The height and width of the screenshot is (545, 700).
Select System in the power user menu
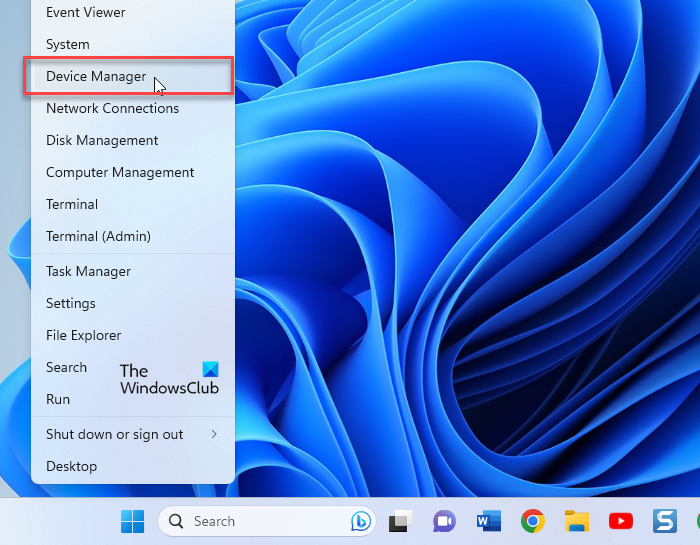click(133, 44)
